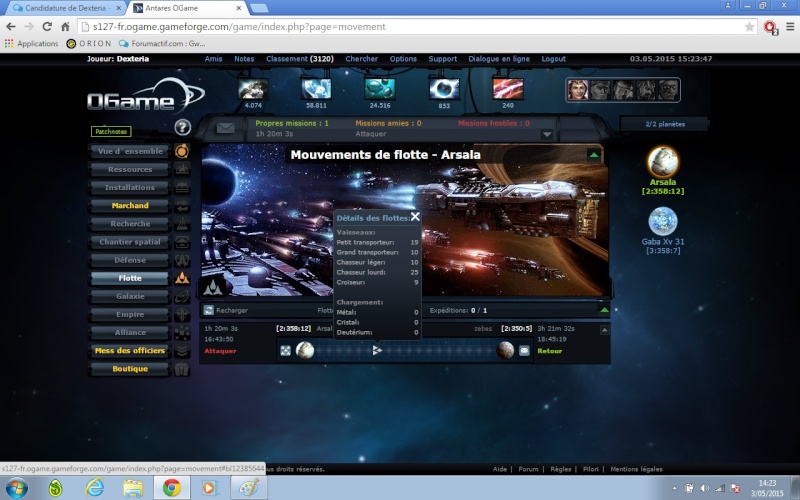Open the Chrome menu hamburger icon
The width and height of the screenshot is (800, 500).
pyautogui.click(x=790, y=27)
